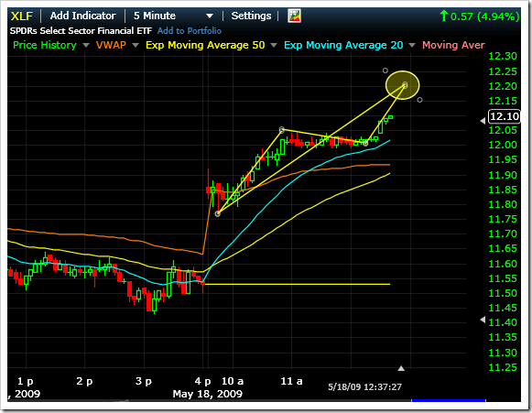Click the 11.25 price axis label
This screenshot has height=413, width=532.
pyautogui.click(x=503, y=367)
